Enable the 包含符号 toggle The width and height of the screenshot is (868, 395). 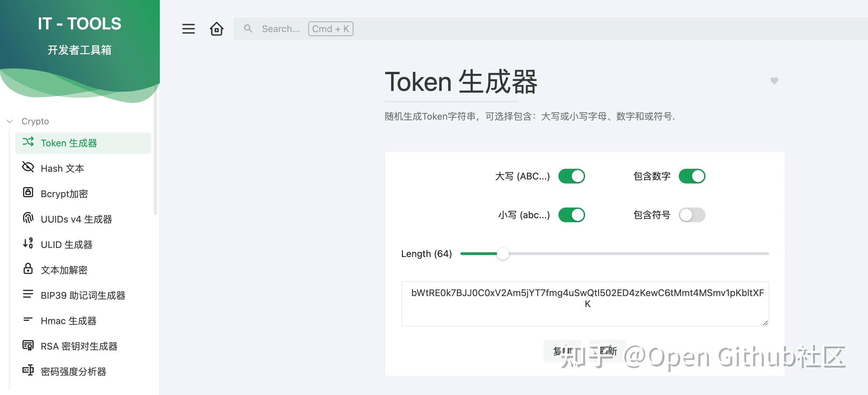click(692, 215)
